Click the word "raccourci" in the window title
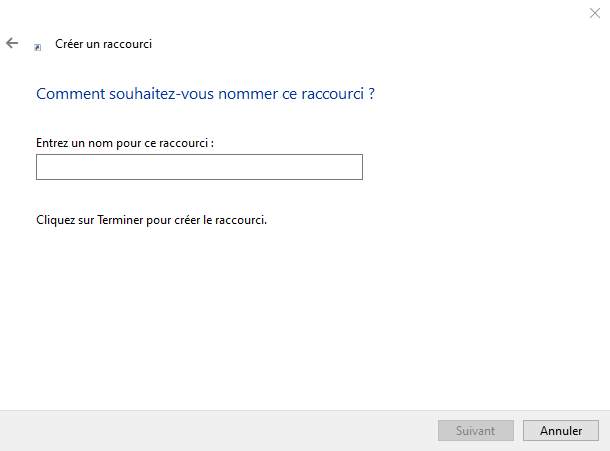 127,44
